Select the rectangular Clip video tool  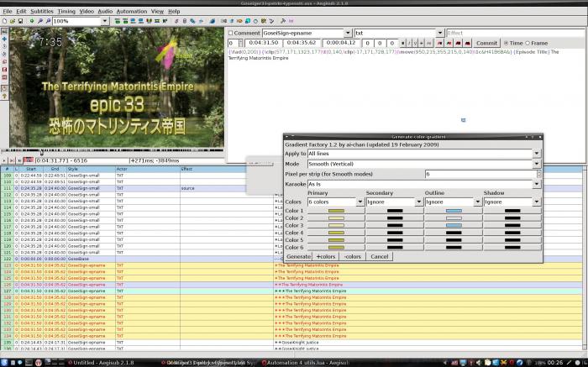pos(4,70)
